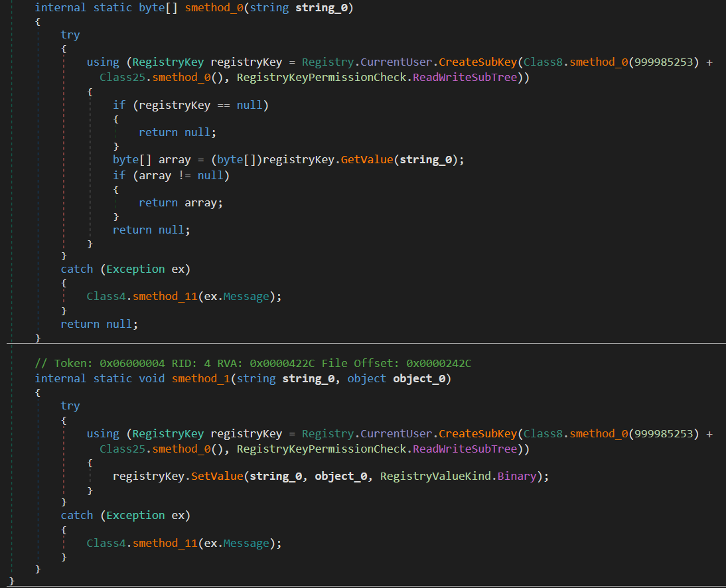Click Class25 above the SetValue line
This screenshot has width=726, height=588.
(x=123, y=449)
